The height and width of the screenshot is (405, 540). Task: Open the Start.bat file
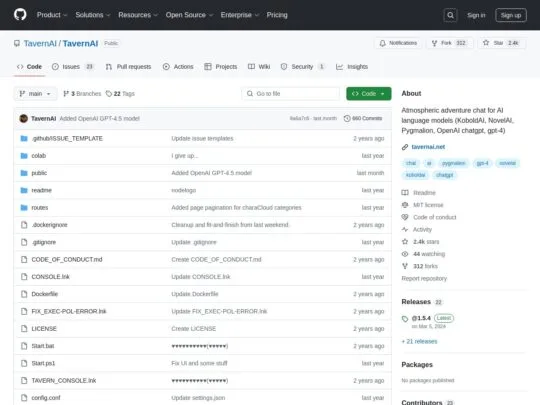(x=43, y=346)
